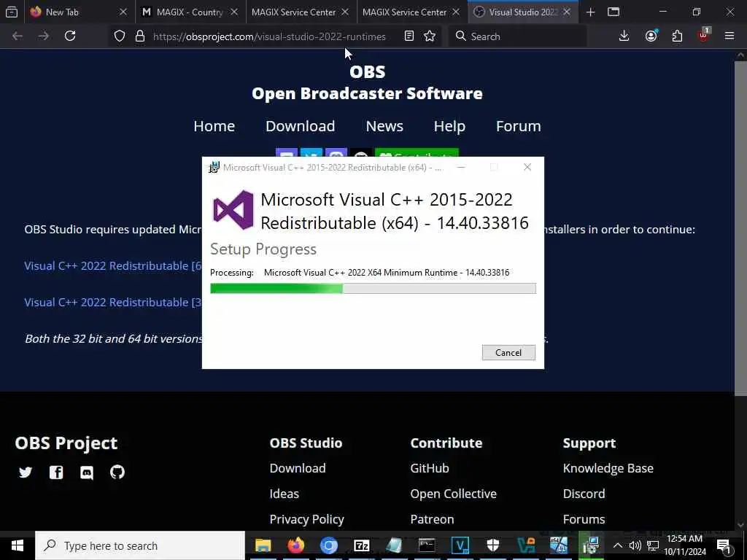
Task: Bookmark this page with the star
Action: (x=430, y=36)
